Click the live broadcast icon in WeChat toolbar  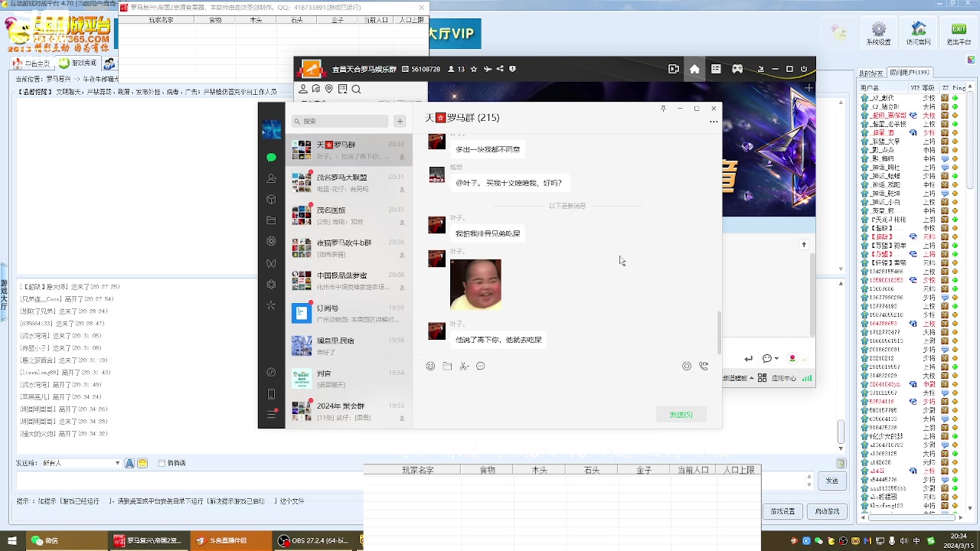point(687,367)
